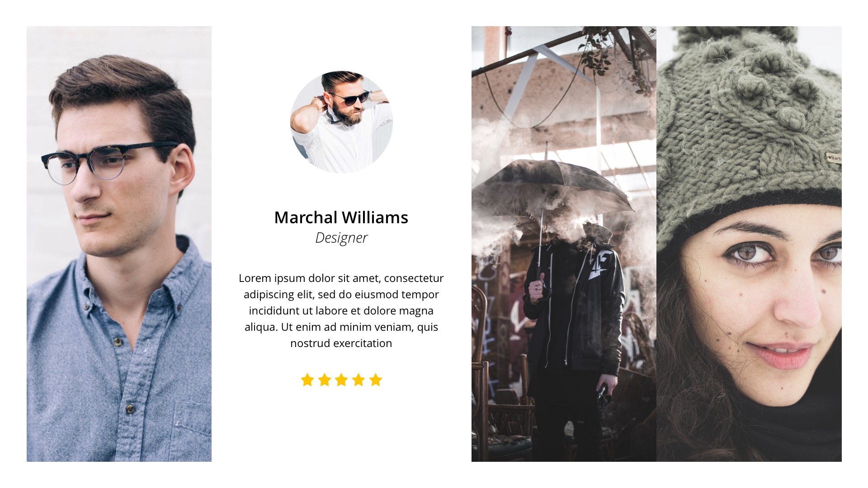
Task: Select the woman in knit hat photo
Action: tap(749, 244)
